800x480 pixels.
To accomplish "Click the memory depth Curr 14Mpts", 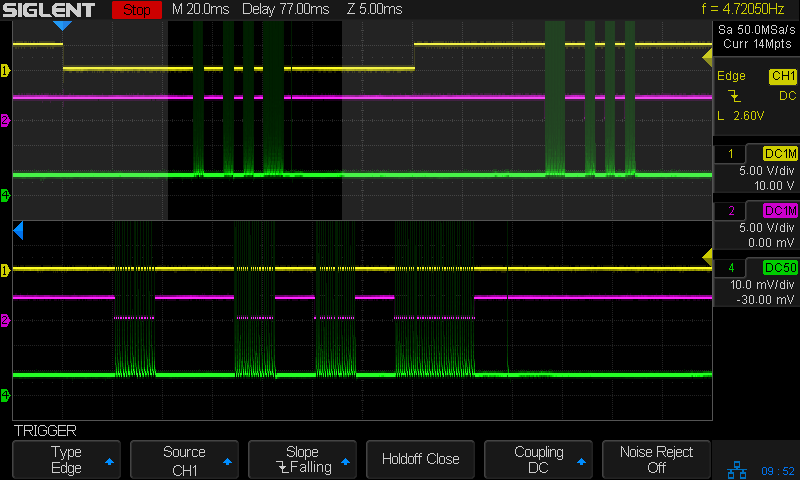I will coord(757,44).
